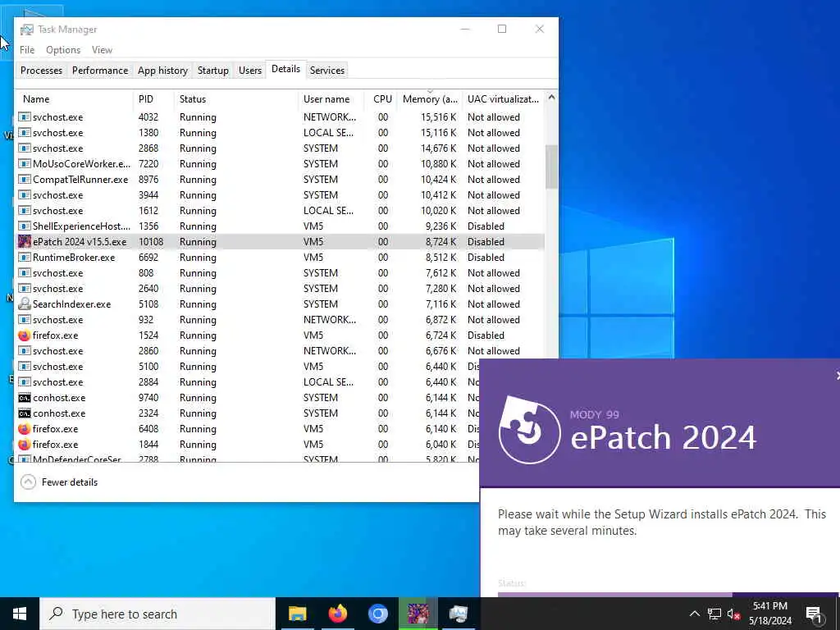The width and height of the screenshot is (840, 630).
Task: Open the notification center icon
Action: pyautogui.click(x=814, y=614)
